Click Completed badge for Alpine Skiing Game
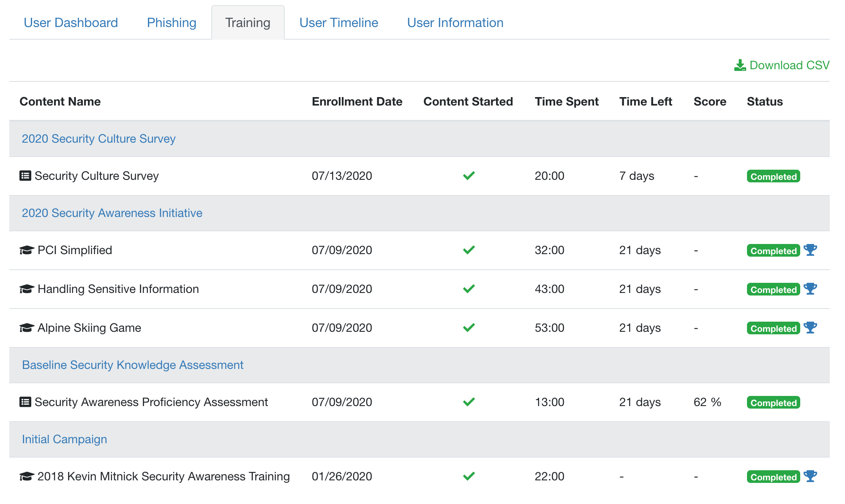This screenshot has height=504, width=845. pos(773,328)
